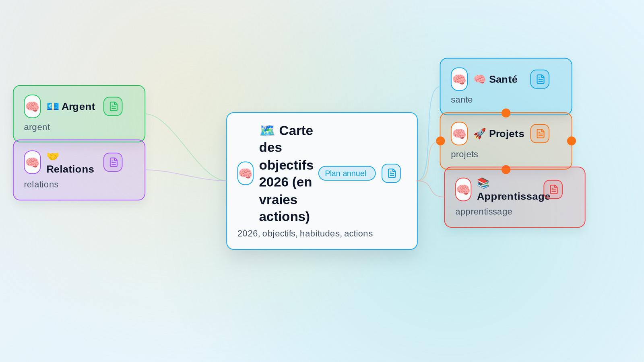The height and width of the screenshot is (362, 644).
Task: Click the brain icon on the Relations node
Action: pos(32,162)
